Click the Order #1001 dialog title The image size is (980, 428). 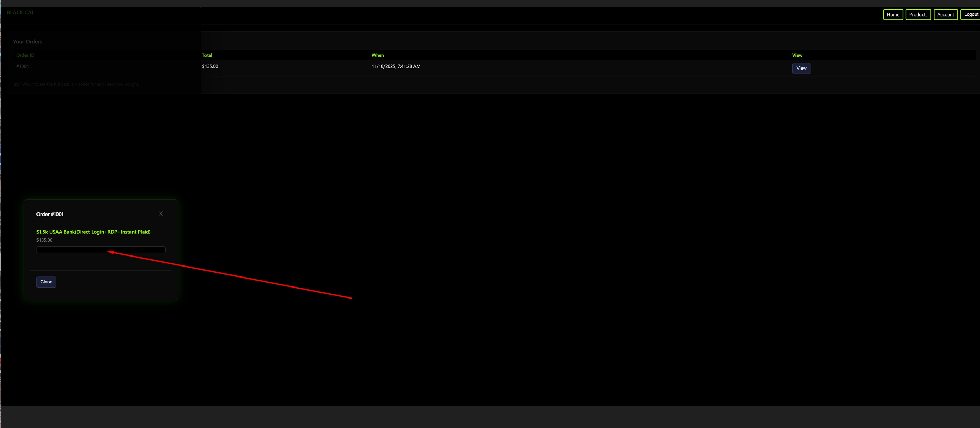[50, 214]
